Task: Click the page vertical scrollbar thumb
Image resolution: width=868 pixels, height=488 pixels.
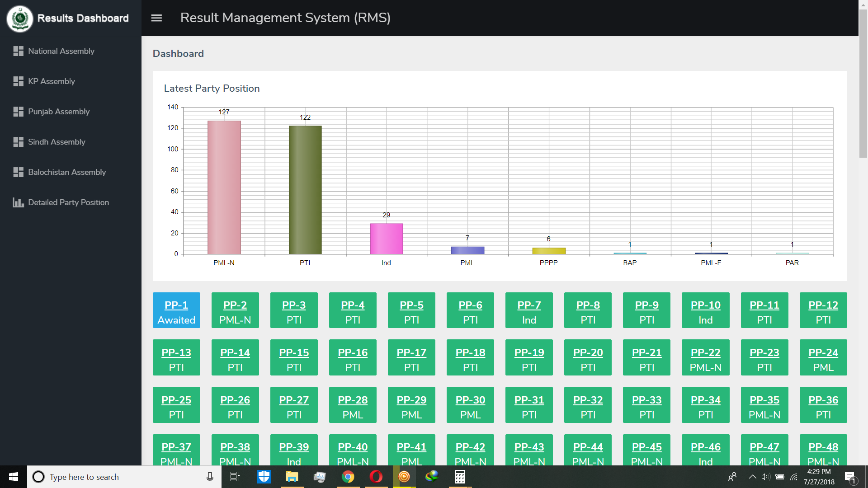Action: pyautogui.click(x=863, y=84)
